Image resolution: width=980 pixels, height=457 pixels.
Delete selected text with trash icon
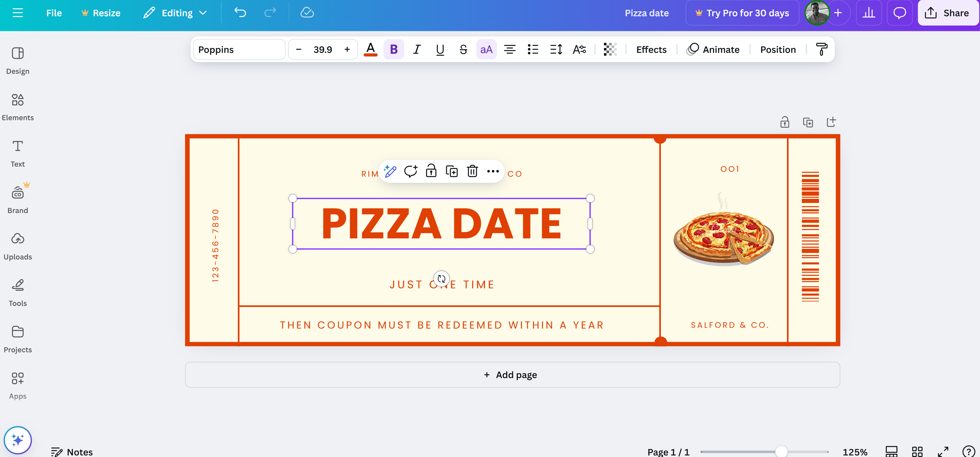pos(472,171)
